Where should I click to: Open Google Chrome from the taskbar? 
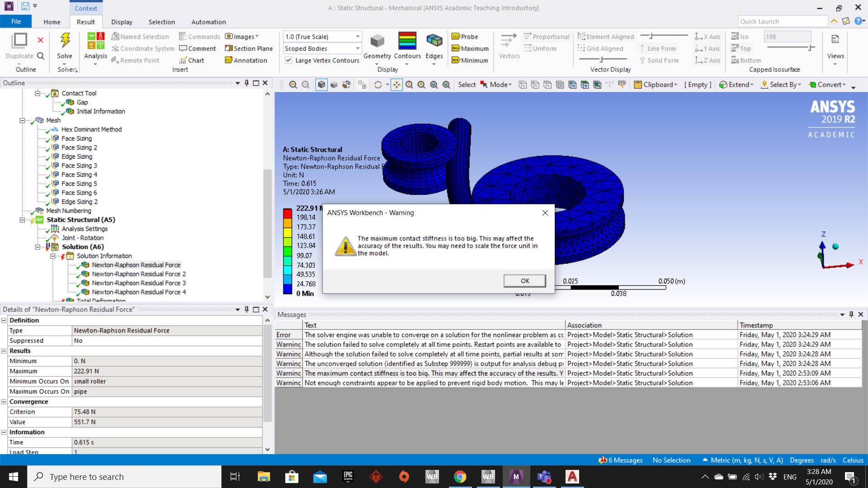click(460, 477)
